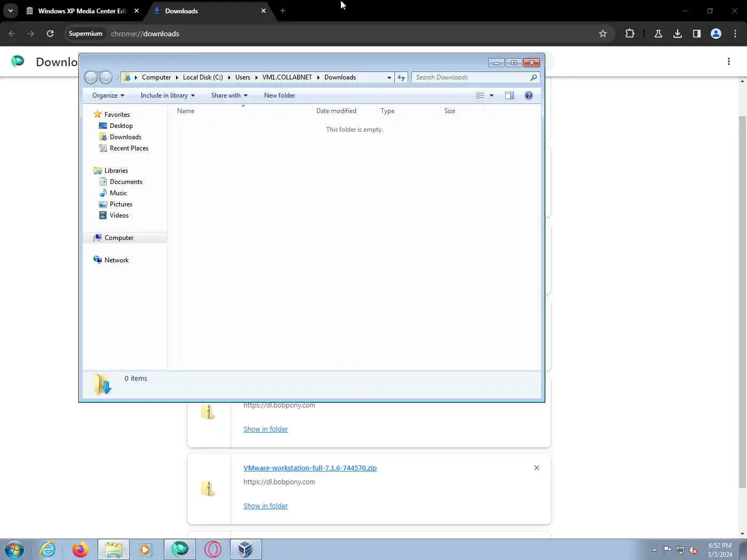Select Libraries in the navigation pane
The height and width of the screenshot is (560, 747).
click(116, 171)
